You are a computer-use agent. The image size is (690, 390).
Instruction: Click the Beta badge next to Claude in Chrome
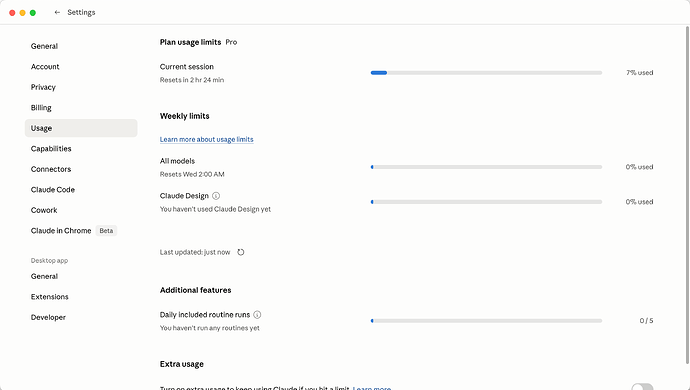106,231
